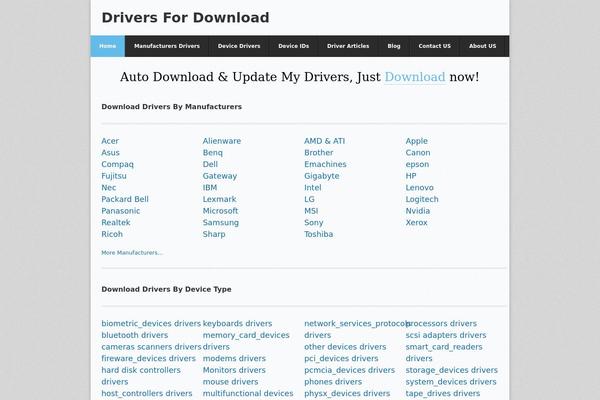Select modems drivers link
Screen dimensions: 600x400
point(234,358)
